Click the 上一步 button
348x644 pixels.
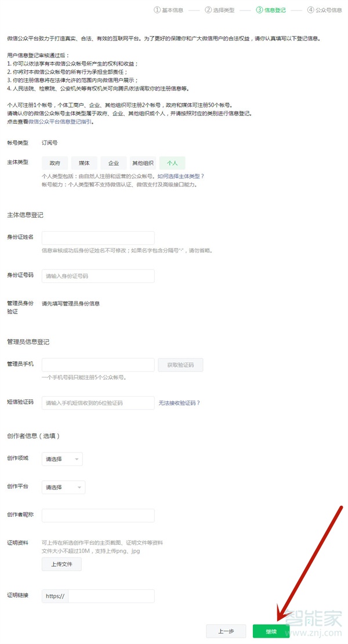point(226,631)
